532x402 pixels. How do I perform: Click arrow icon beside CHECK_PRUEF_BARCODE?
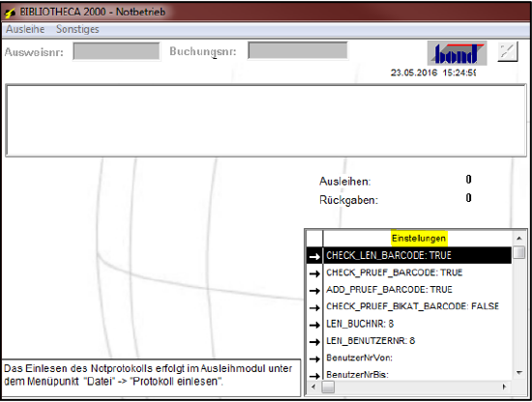pos(315,273)
